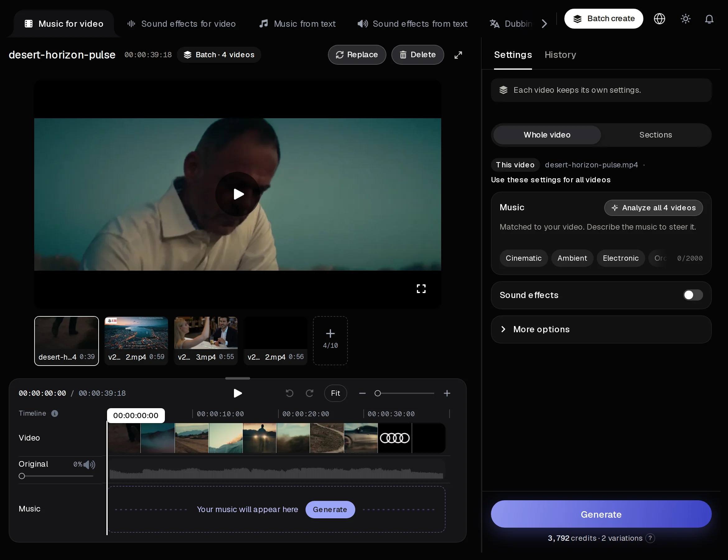Select Cinematic style chip
Screen dimensions: 728x560
click(x=523, y=258)
